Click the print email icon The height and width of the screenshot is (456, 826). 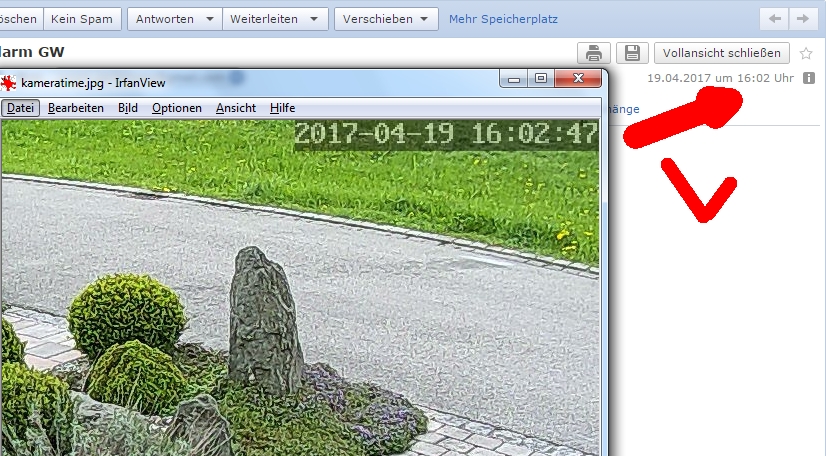coord(593,53)
